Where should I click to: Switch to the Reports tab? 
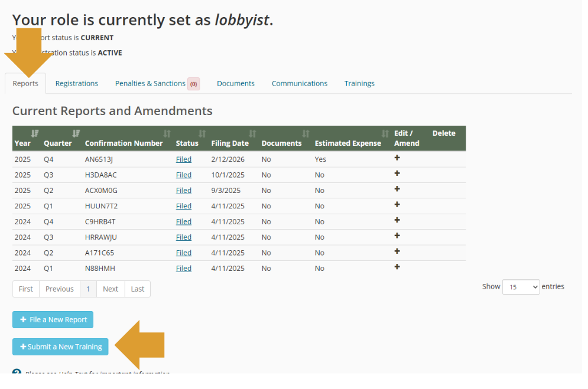(x=25, y=83)
